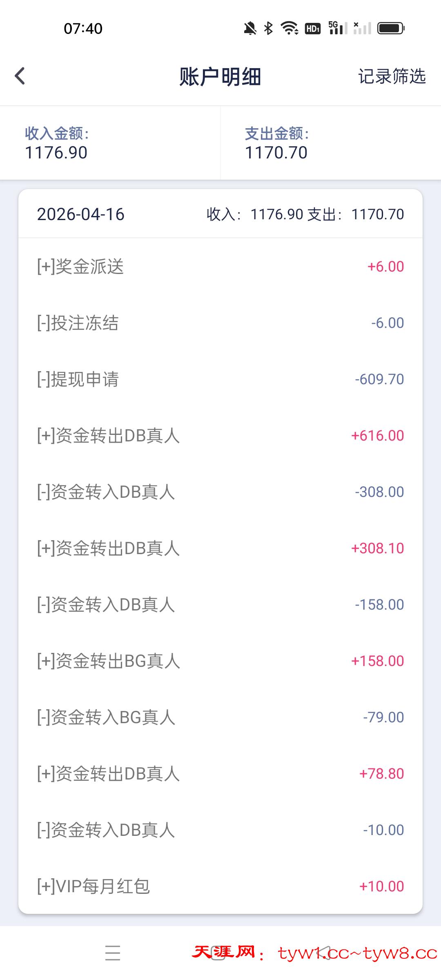Image resolution: width=441 pixels, height=980 pixels.
Task: Tap the muted notification bell icon
Action: (x=250, y=28)
